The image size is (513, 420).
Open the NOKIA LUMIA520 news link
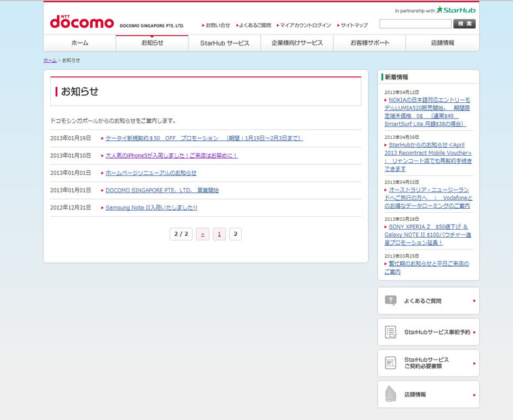tap(428, 112)
